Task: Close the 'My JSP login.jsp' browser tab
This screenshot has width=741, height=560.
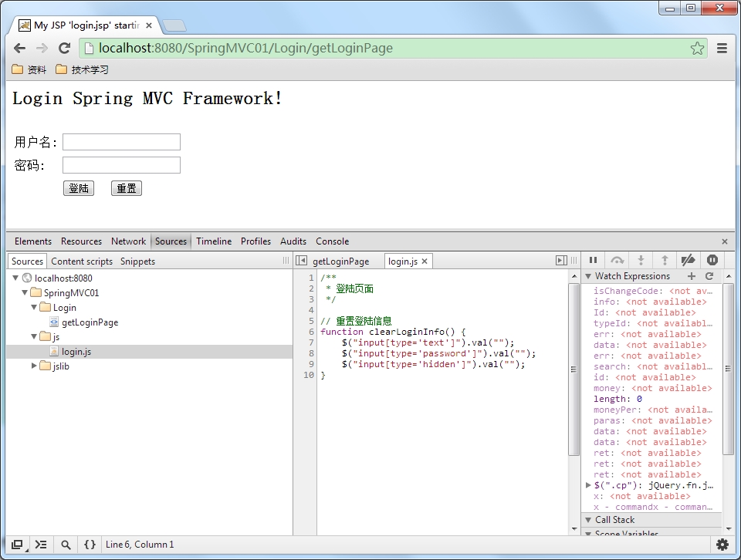Action: (149, 25)
